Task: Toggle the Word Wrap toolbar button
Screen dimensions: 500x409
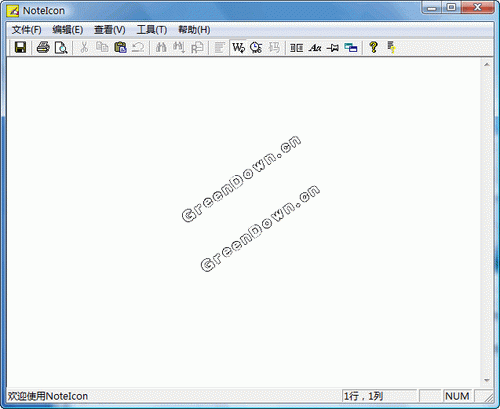Action: click(238, 47)
